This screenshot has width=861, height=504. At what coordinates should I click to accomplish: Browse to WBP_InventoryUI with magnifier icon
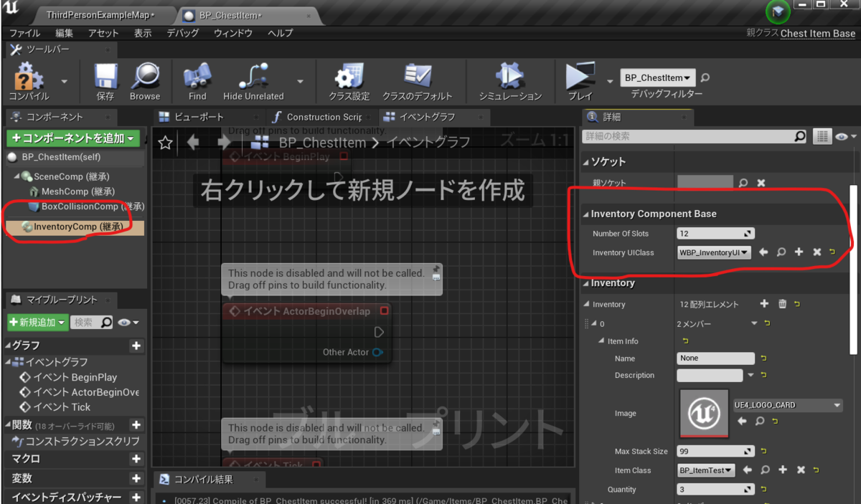(781, 252)
